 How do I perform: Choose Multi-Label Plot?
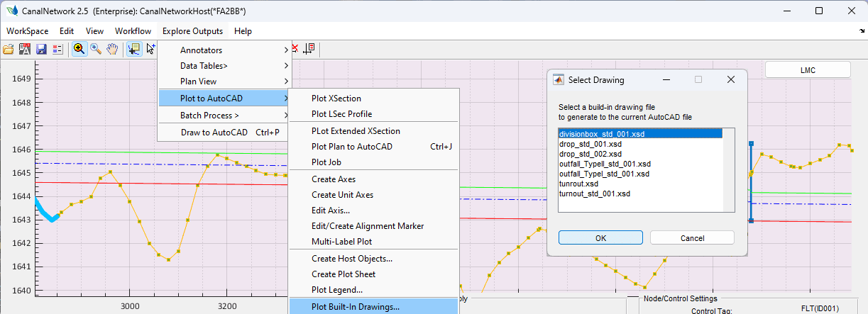tap(374, 242)
